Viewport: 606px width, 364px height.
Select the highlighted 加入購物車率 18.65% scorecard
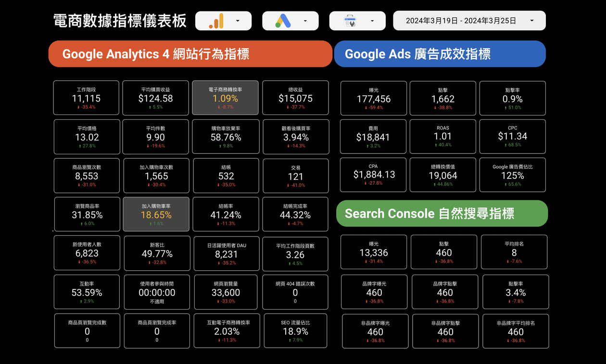[156, 214]
